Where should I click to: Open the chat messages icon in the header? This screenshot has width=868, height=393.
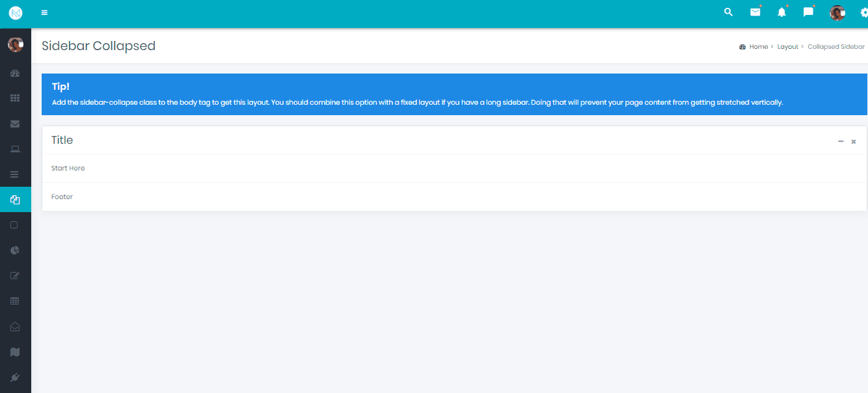click(808, 12)
